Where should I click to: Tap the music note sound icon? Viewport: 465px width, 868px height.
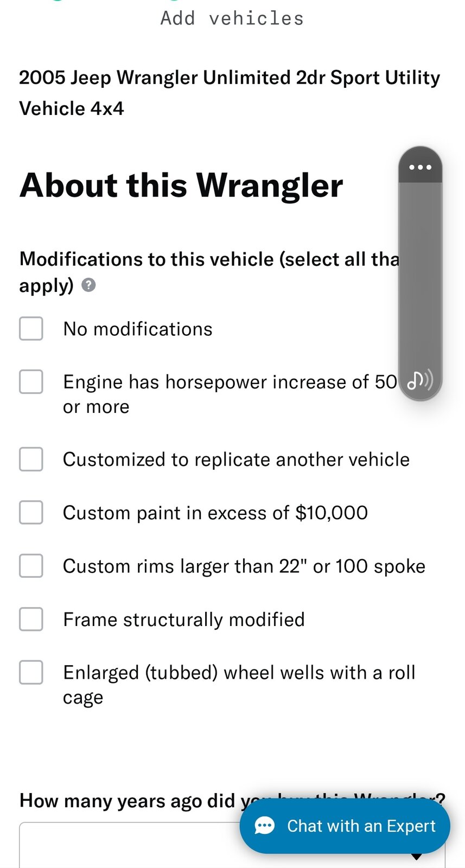click(419, 380)
